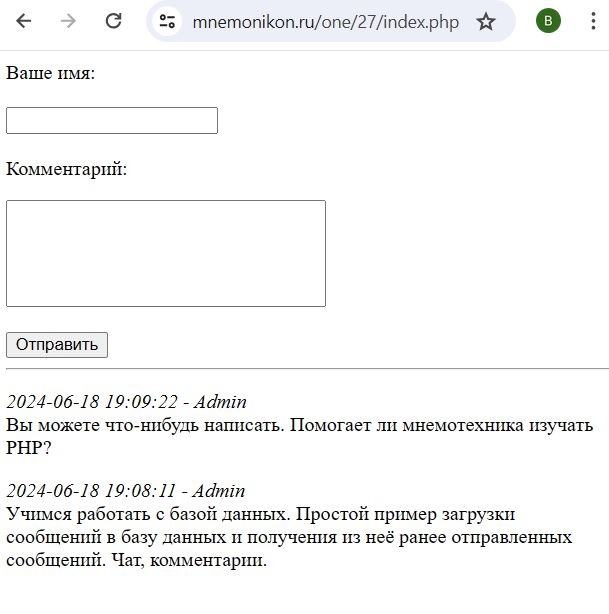Open the profile avatar B menu

[548, 21]
